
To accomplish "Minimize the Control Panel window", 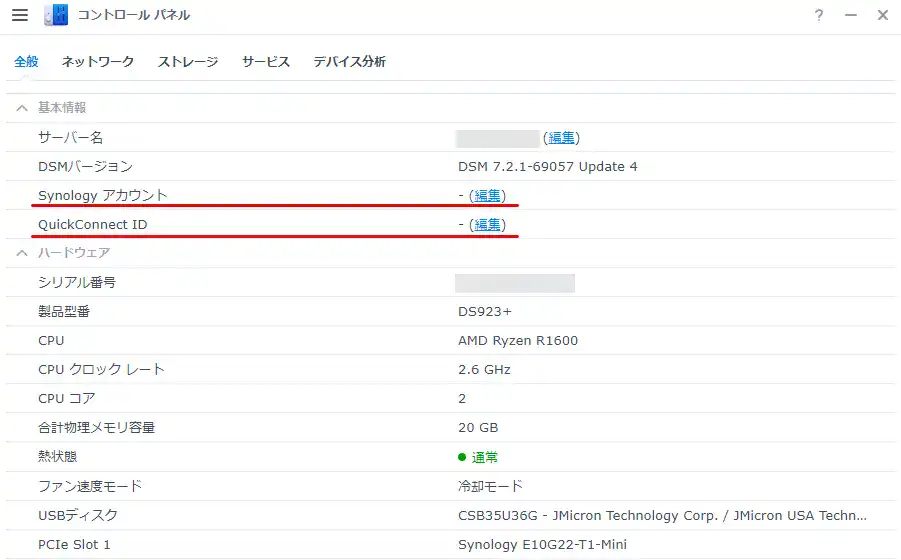I will 851,15.
